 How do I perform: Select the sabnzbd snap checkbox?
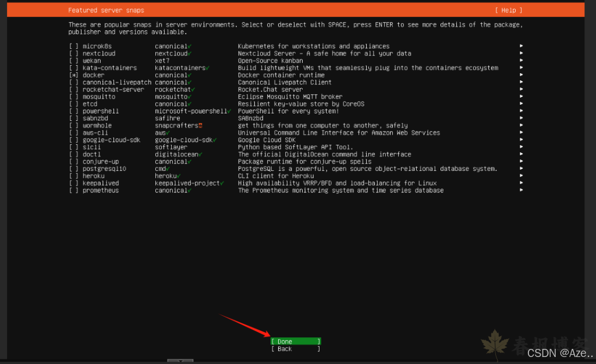point(74,119)
